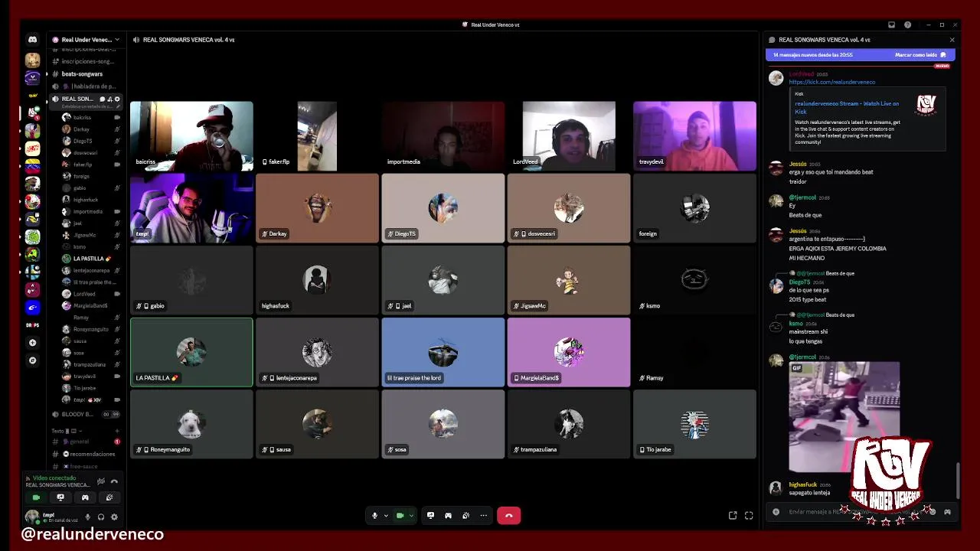Share your screen in call toolbar
This screenshot has width=980, height=551.
(x=430, y=516)
